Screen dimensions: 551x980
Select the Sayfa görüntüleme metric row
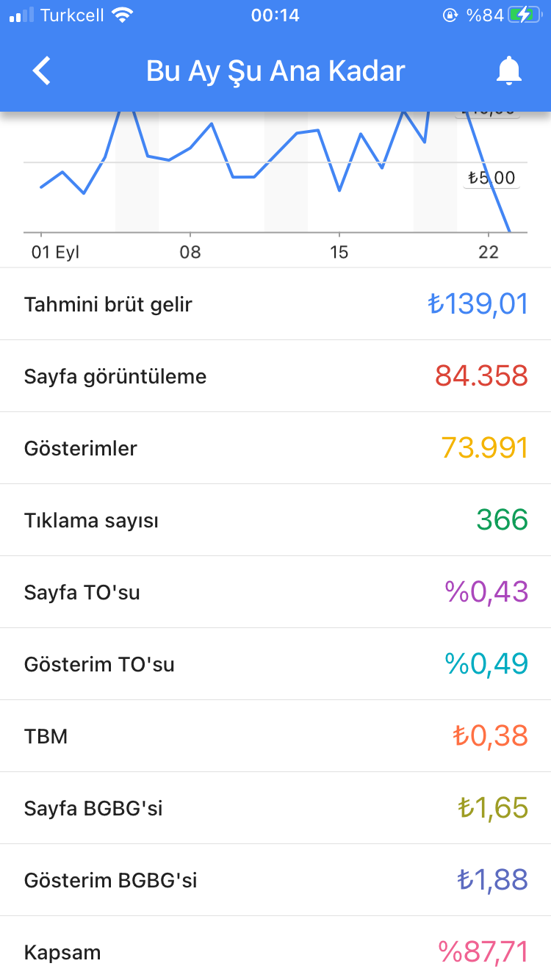point(275,376)
